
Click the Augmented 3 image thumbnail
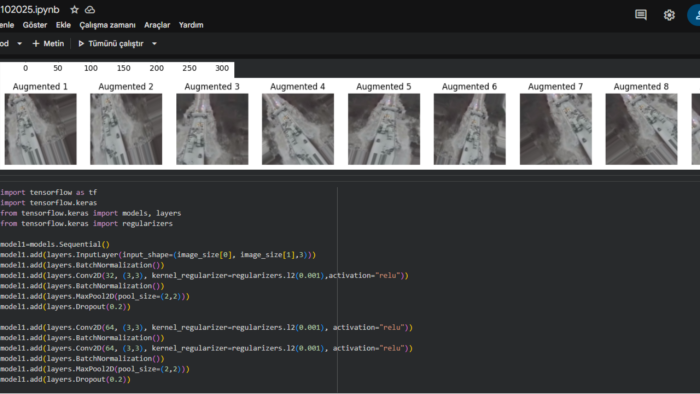click(212, 129)
